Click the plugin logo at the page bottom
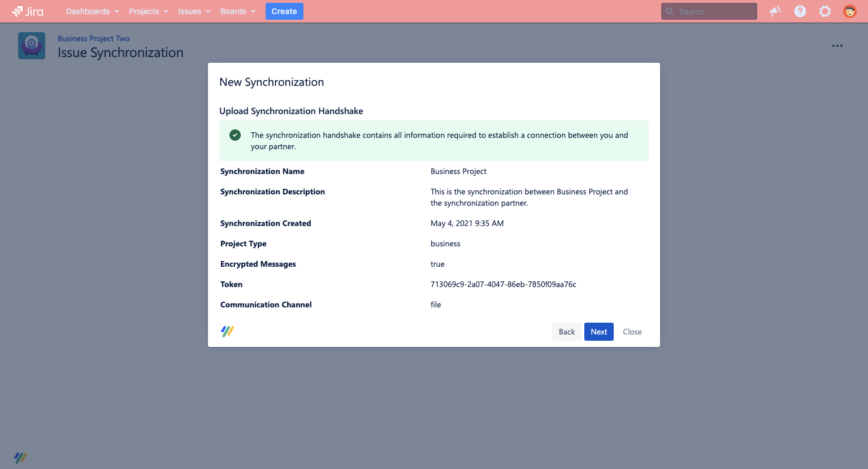The image size is (868, 469). click(x=21, y=457)
